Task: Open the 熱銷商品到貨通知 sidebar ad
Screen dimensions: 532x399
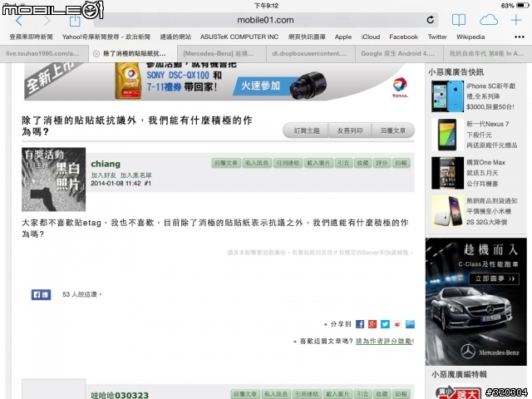Action: click(475, 211)
